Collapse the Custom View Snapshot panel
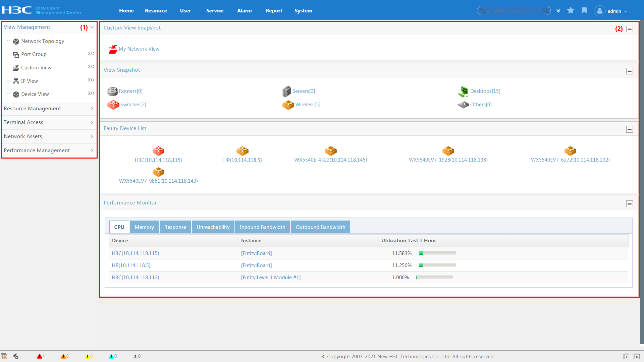Screen dimensions: 644x362 coord(630,29)
